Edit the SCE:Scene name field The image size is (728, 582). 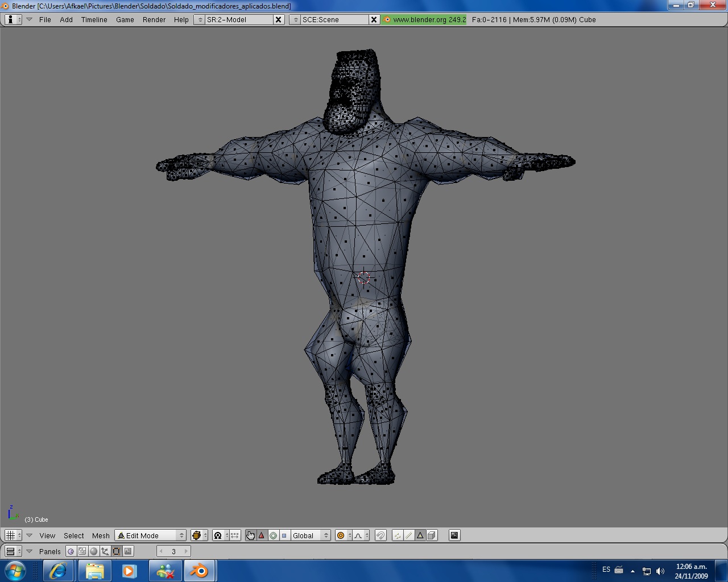pos(334,19)
